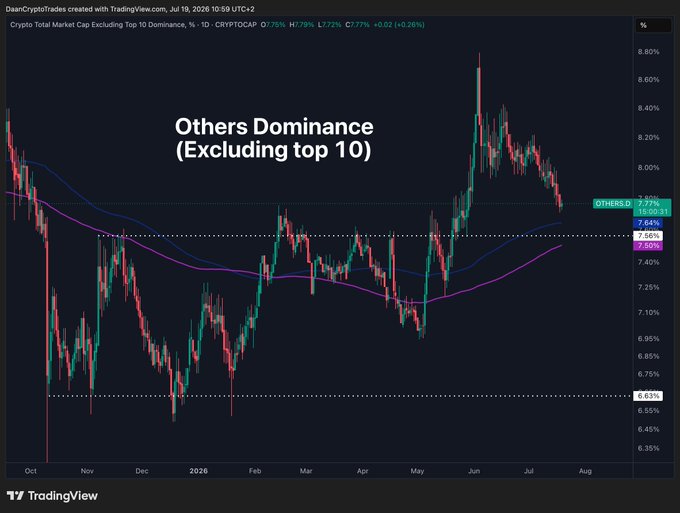Click the 8.20% price axis label
The width and height of the screenshot is (680, 513).
(x=648, y=137)
